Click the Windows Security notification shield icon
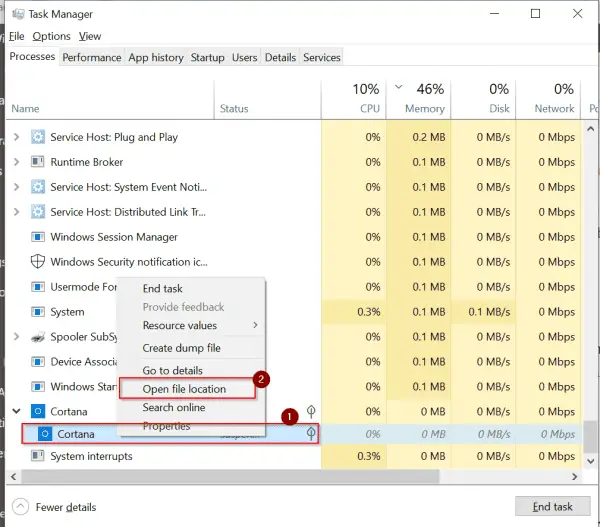The height and width of the screenshot is (527, 600). [x=38, y=262]
